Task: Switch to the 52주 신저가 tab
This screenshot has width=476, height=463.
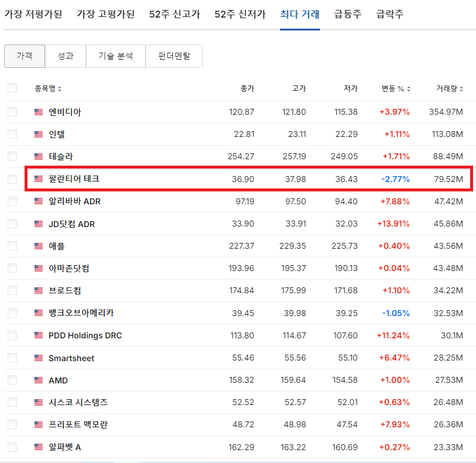Action: pyautogui.click(x=240, y=14)
